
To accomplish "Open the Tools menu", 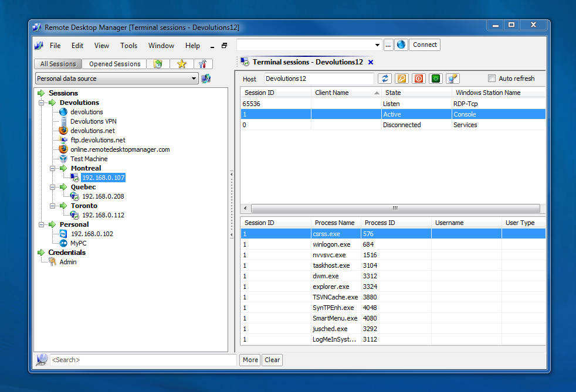I will (128, 46).
